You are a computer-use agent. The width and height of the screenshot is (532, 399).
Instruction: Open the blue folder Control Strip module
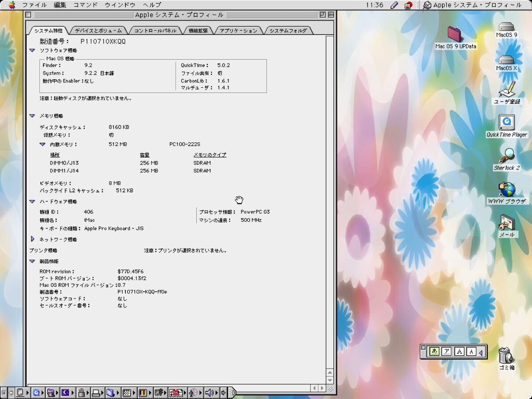click(113, 392)
